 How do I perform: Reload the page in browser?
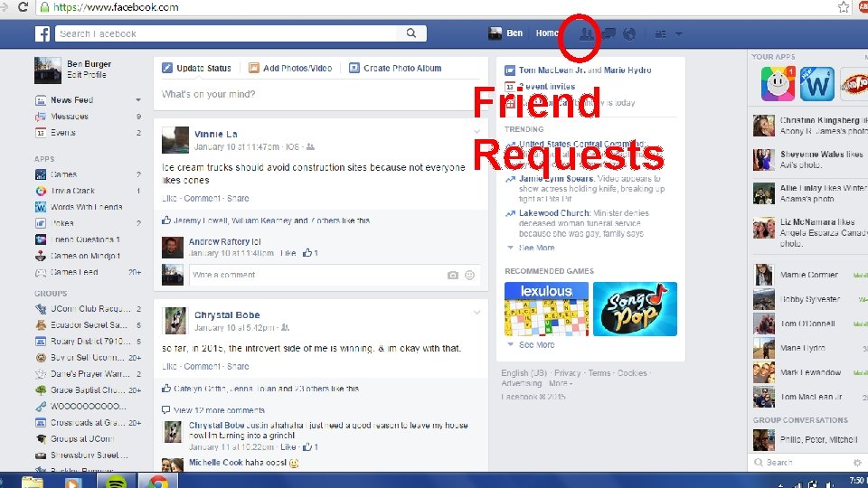coord(23,7)
